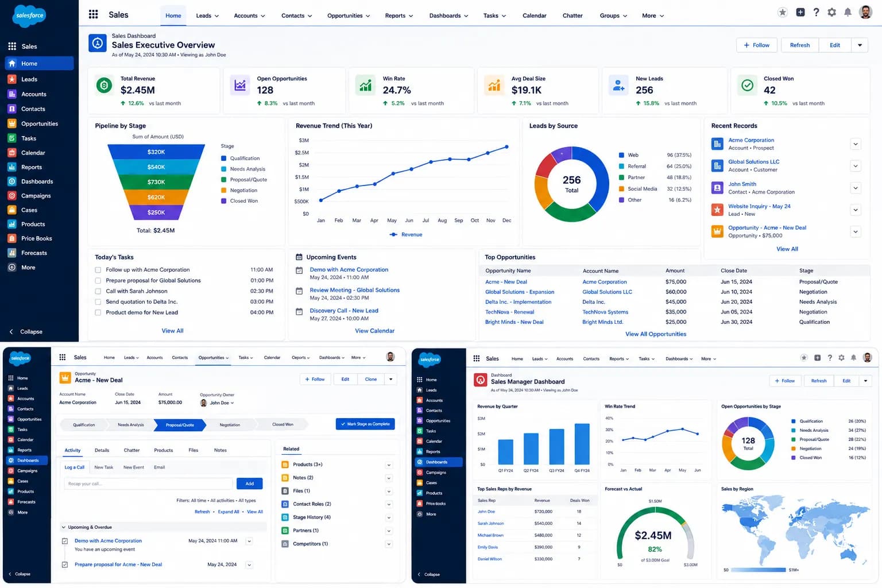Open the Chatter tab in Sales Executive Overview navigation
882x588 pixels.
[x=572, y=16]
